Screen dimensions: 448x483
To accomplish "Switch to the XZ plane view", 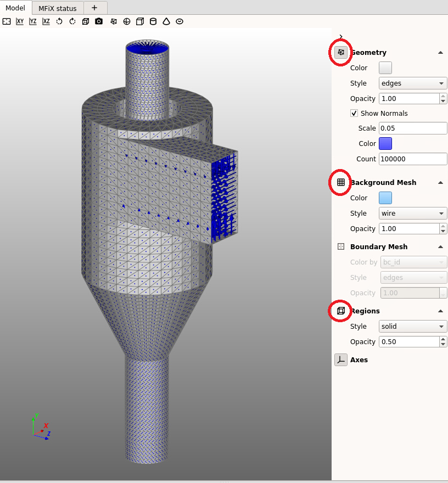I will click(x=46, y=21).
